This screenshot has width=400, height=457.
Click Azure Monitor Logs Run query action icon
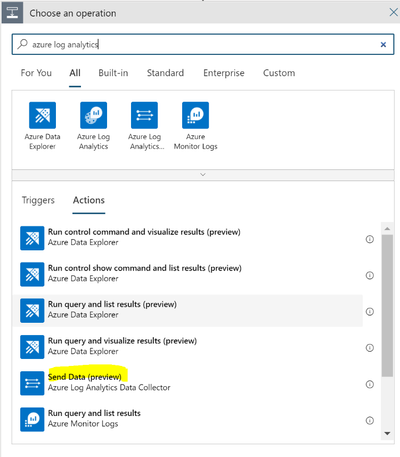pyautogui.click(x=32, y=419)
